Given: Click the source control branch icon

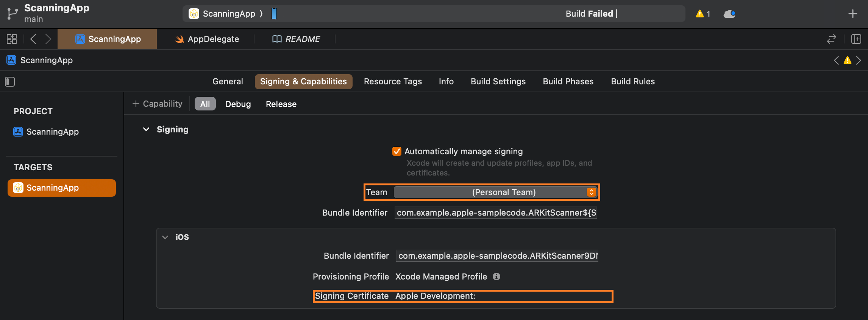Looking at the screenshot, I should (x=12, y=14).
